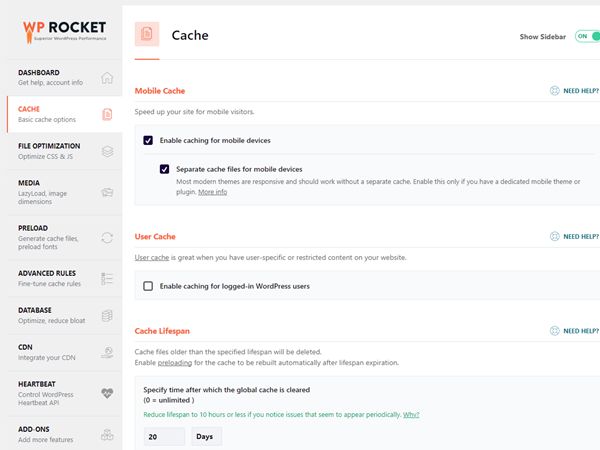Uncheck Separate cache files for mobile devices
Screen dimensions: 600x450
165,169
